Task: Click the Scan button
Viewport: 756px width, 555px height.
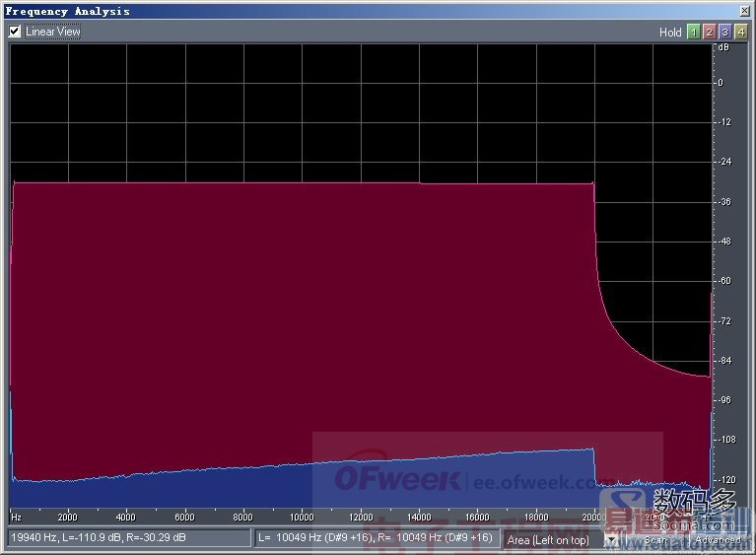Action: 655,540
